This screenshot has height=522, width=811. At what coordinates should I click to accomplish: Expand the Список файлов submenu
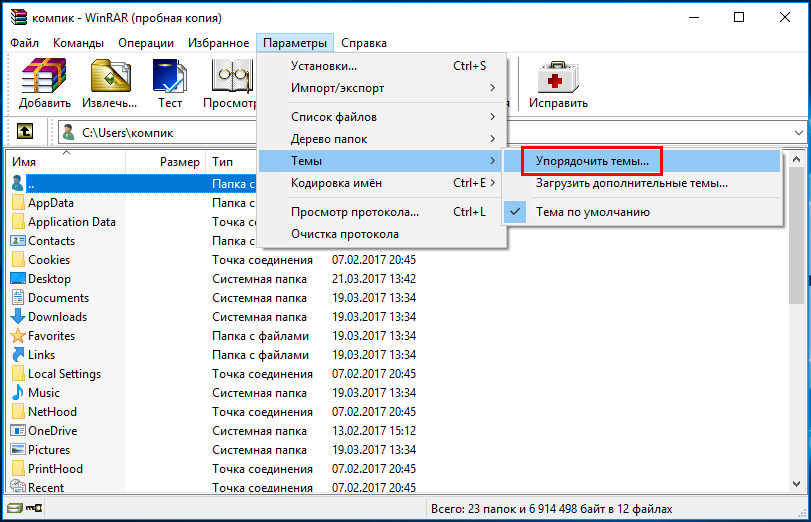[382, 117]
